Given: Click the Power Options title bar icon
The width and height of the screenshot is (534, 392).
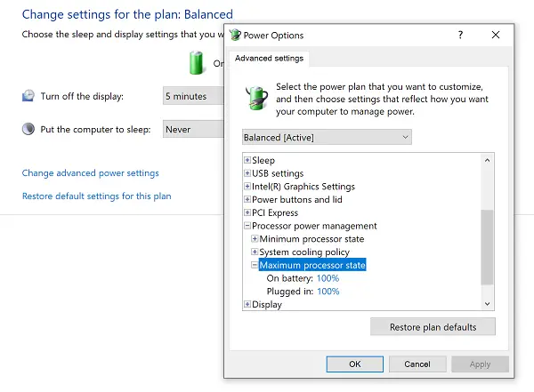Looking at the screenshot, I should coord(236,36).
